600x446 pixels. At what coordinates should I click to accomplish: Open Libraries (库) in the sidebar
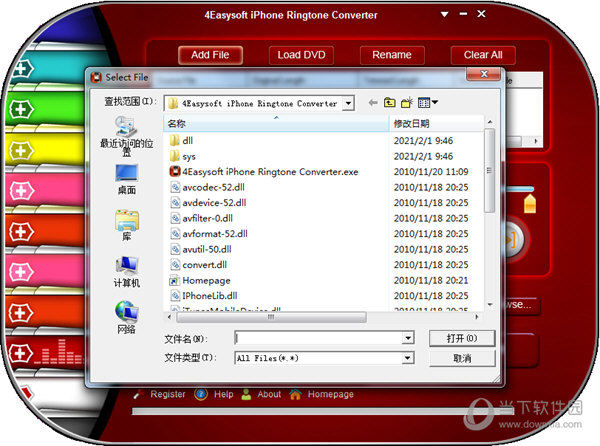coord(127,226)
